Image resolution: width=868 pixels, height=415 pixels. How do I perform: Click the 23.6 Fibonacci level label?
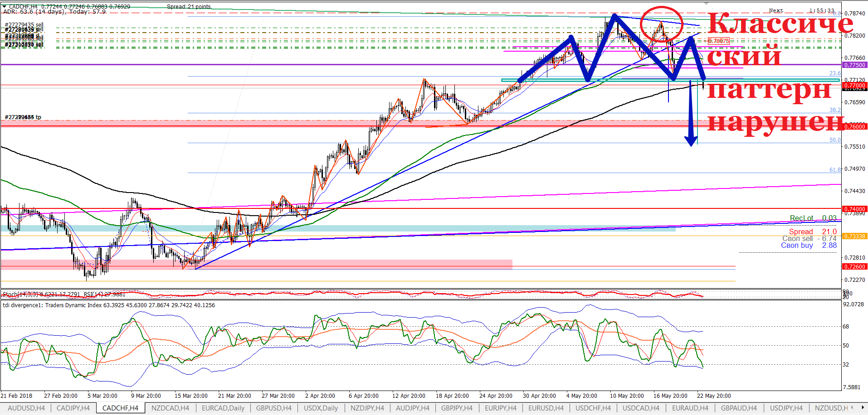835,73
